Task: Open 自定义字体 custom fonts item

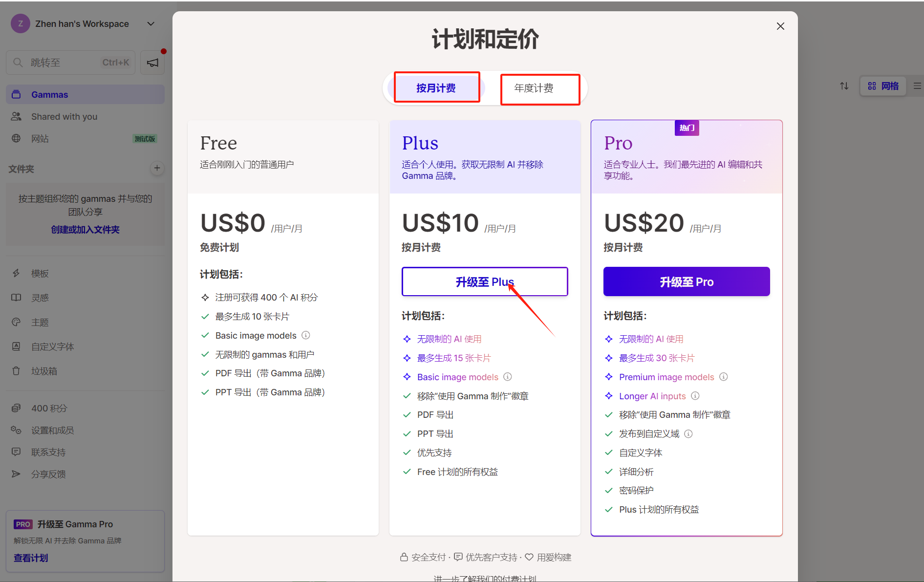Action: pos(85,346)
